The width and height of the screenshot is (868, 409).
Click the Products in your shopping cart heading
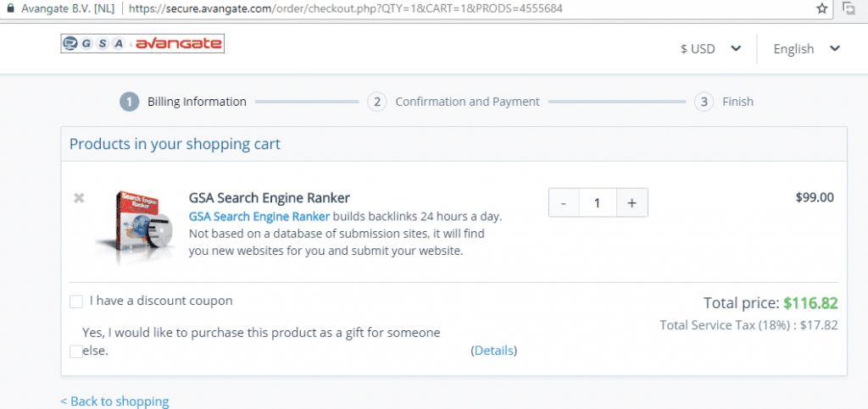point(175,144)
